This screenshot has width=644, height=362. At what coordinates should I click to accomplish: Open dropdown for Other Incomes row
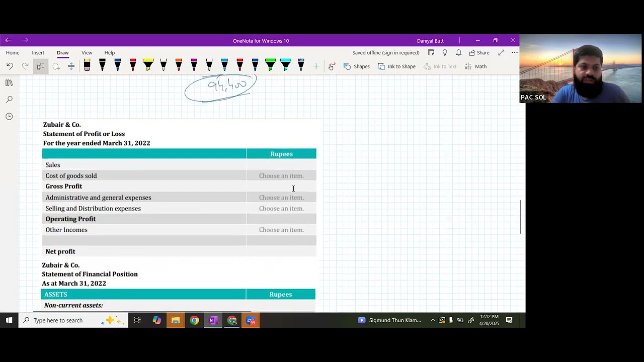(281, 230)
